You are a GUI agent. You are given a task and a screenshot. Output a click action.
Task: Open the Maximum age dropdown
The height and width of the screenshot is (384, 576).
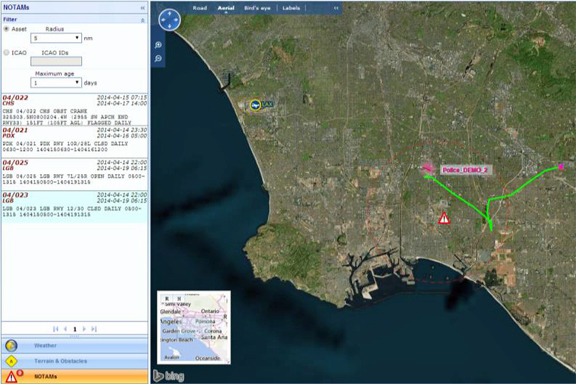pyautogui.click(x=56, y=83)
